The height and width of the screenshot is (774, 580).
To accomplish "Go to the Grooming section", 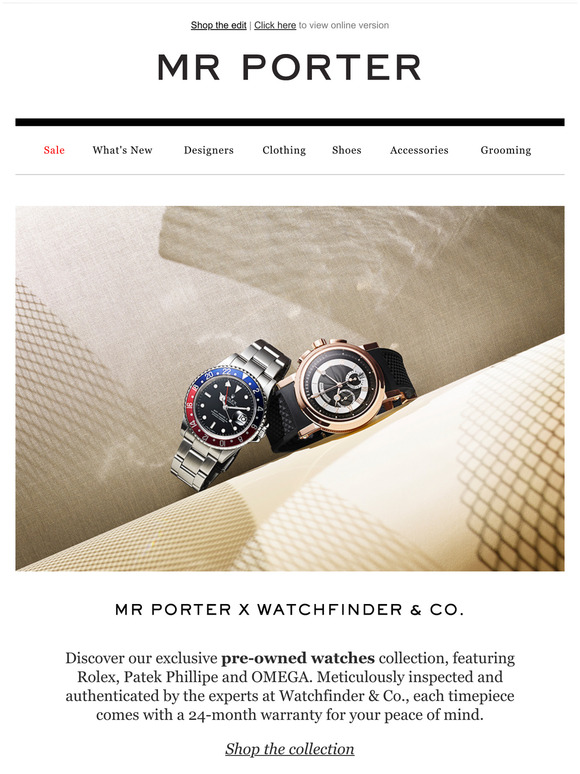I will (505, 150).
